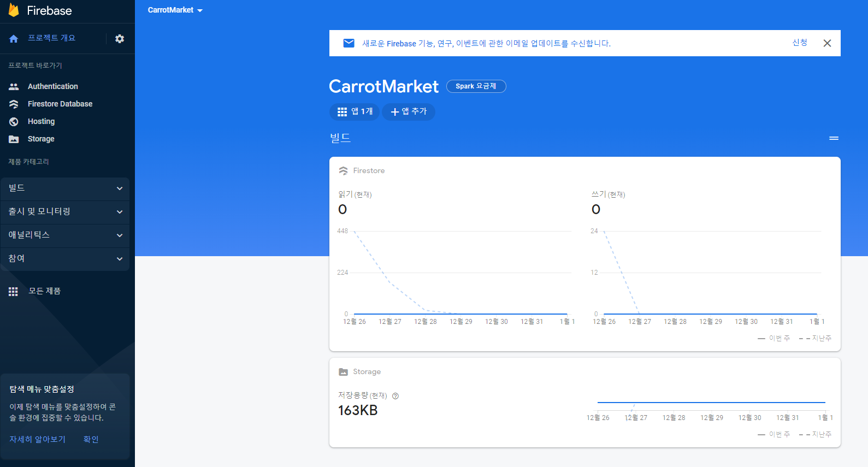Open 프로젝트 개요 overview link
This screenshot has height=467, width=868.
tap(51, 38)
